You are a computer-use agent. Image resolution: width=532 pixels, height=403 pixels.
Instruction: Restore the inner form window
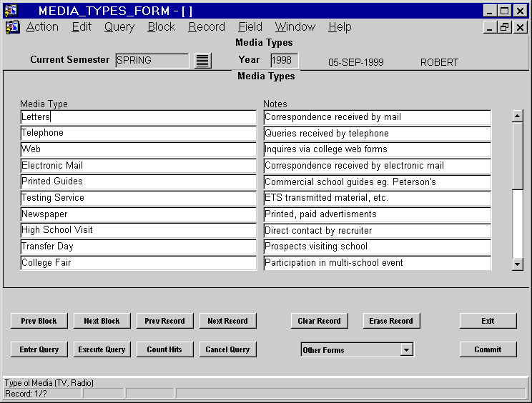[504, 26]
